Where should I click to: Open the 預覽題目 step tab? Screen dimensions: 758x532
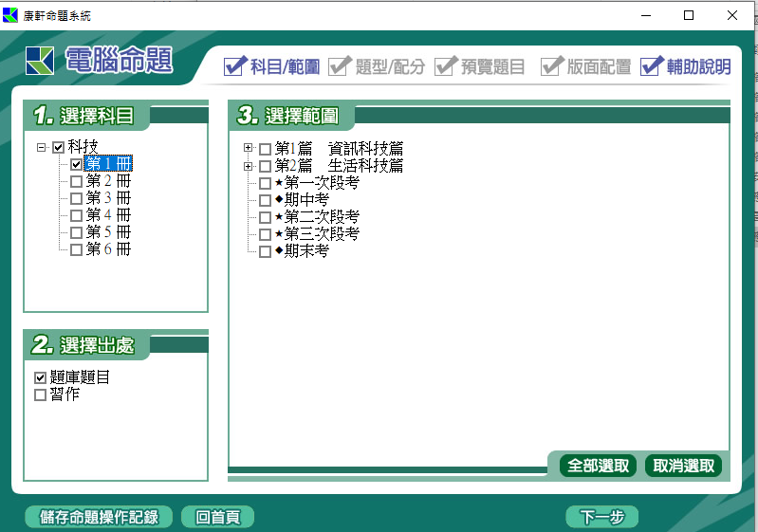pos(479,66)
